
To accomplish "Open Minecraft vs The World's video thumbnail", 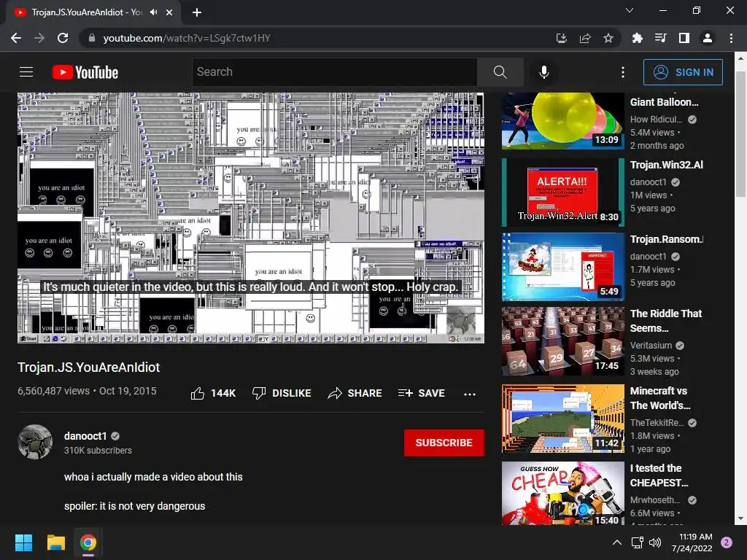I will pyautogui.click(x=563, y=419).
